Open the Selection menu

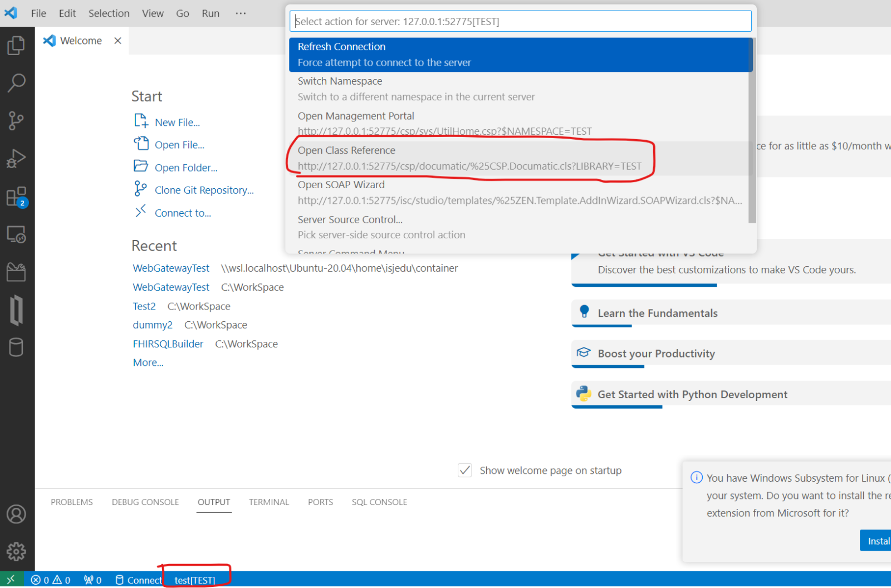tap(109, 13)
